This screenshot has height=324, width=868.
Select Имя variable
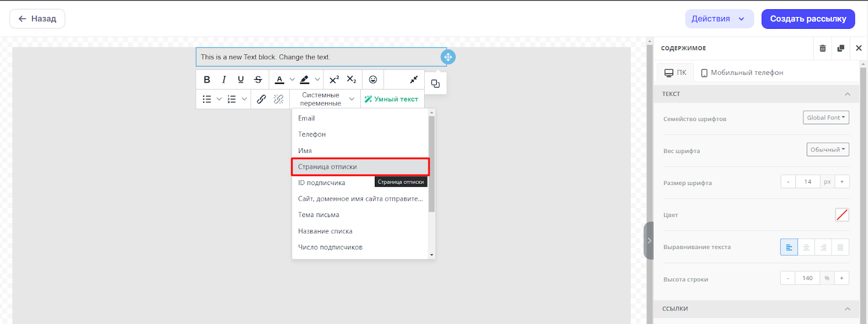click(x=360, y=151)
